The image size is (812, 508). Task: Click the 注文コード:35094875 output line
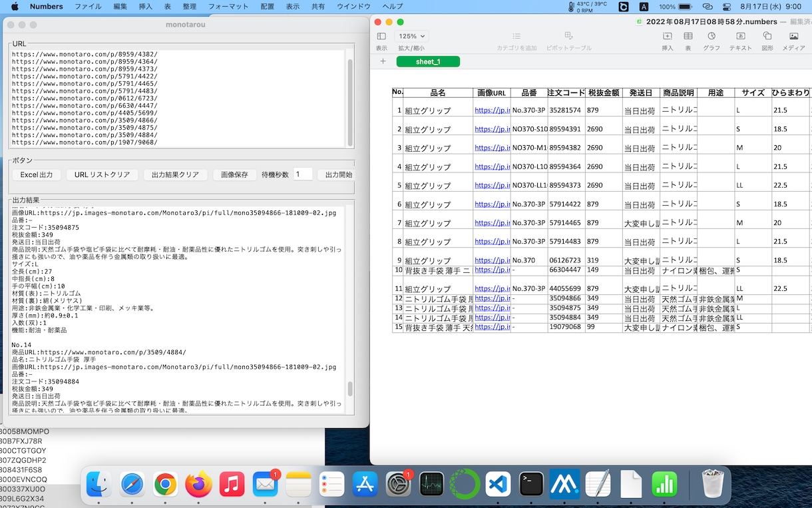coord(45,228)
